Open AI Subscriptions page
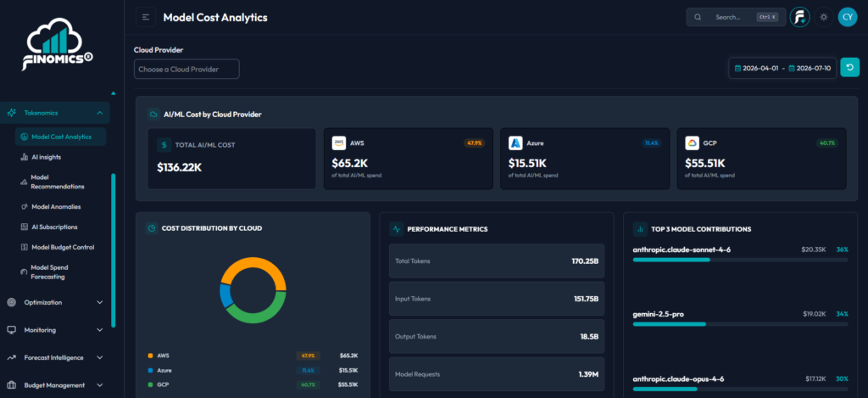The width and height of the screenshot is (868, 398). click(54, 227)
